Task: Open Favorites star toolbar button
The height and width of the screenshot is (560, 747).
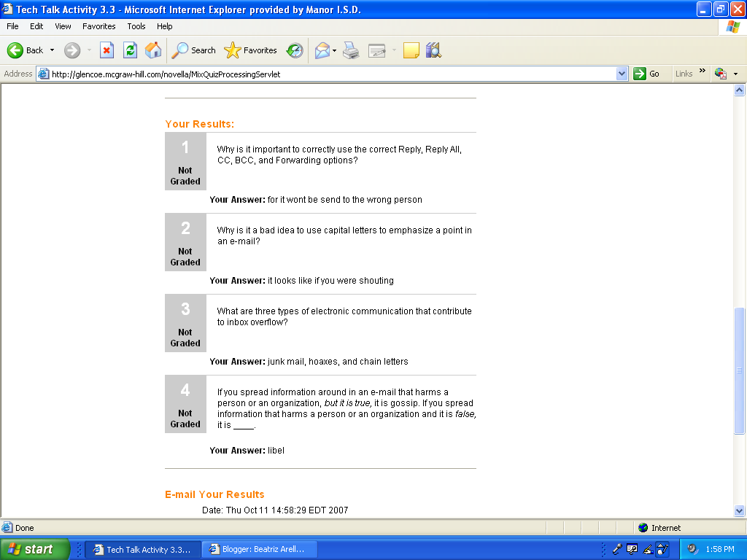Action: coord(251,50)
